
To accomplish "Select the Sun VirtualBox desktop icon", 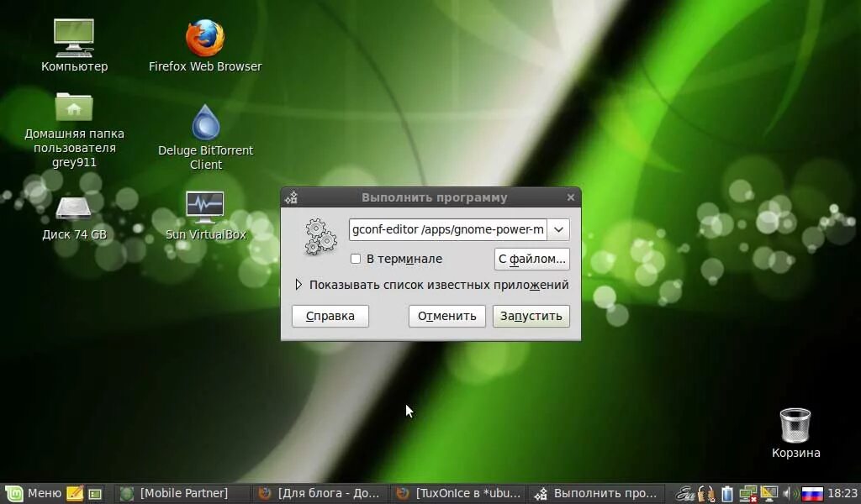I will coord(205,207).
